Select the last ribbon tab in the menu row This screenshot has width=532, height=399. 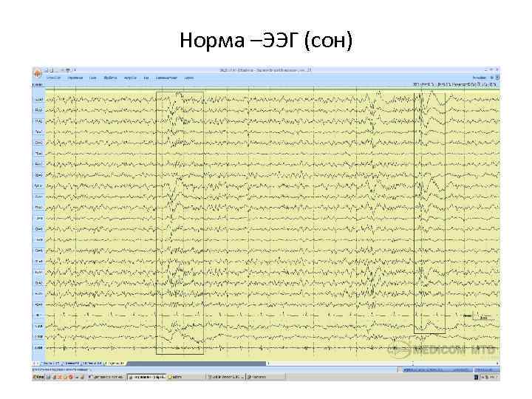click(x=189, y=78)
